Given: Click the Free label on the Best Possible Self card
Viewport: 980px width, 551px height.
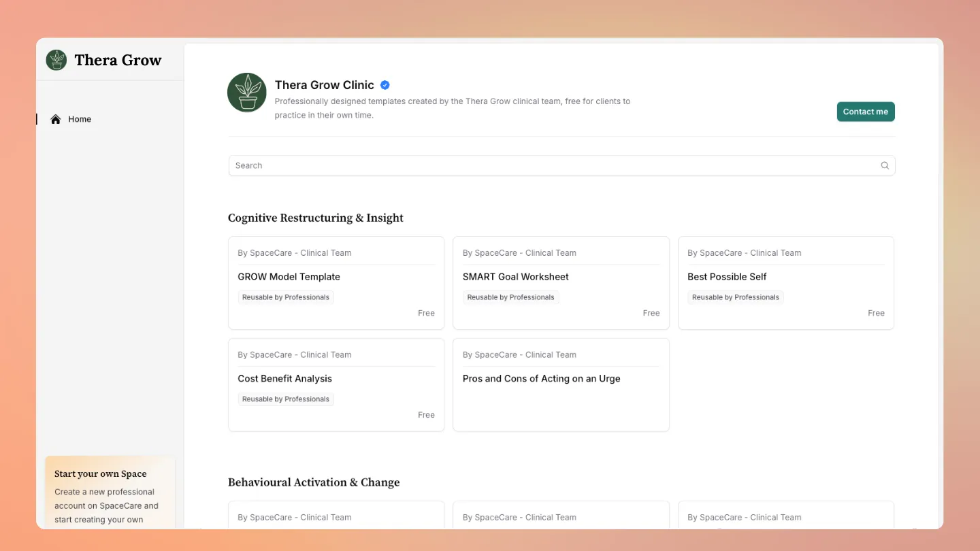Looking at the screenshot, I should [x=876, y=313].
